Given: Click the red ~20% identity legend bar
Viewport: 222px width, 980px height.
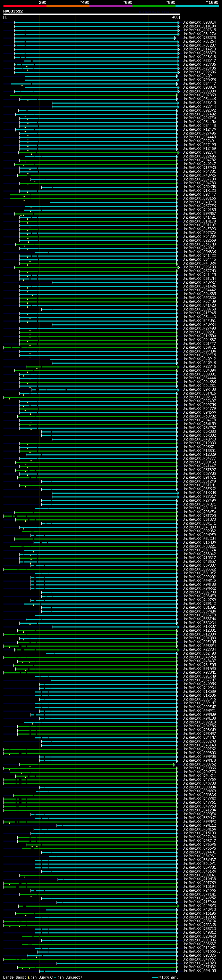Looking at the screenshot, I should [25, 6].
